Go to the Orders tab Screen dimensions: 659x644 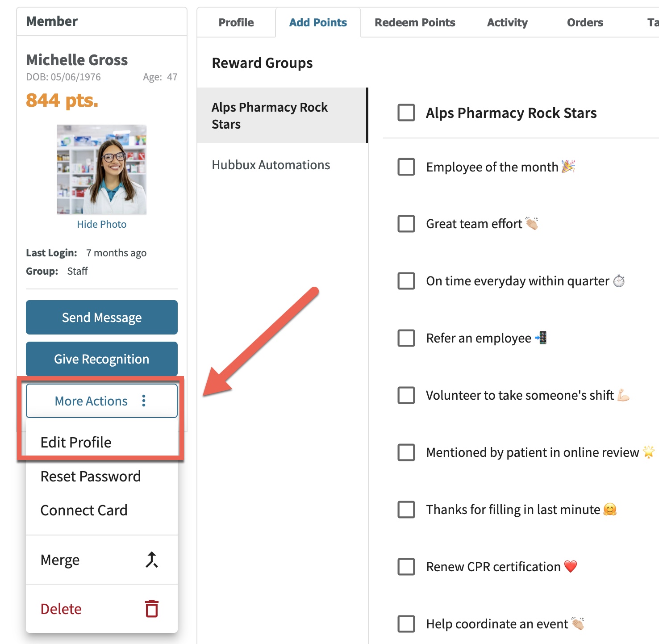pos(585,22)
